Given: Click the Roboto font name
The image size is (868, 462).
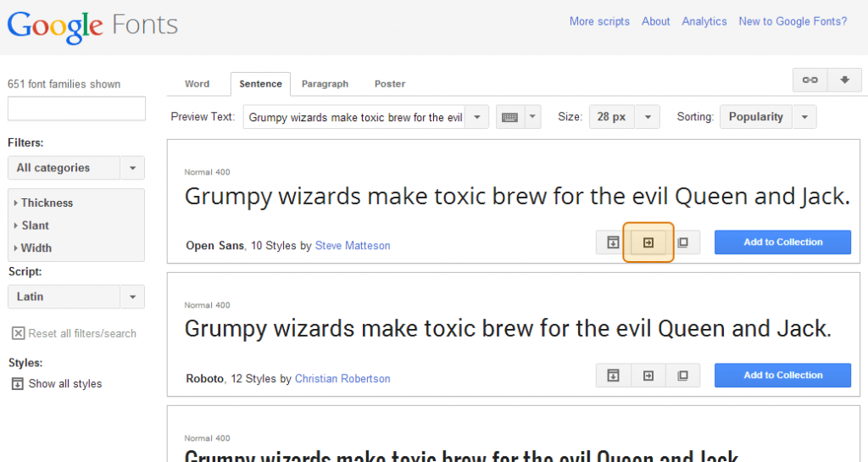Looking at the screenshot, I should pyautogui.click(x=205, y=378).
